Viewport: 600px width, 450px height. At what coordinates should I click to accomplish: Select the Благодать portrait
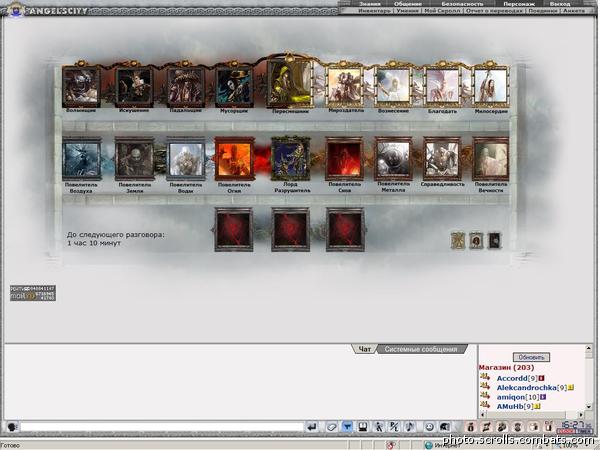click(442, 86)
